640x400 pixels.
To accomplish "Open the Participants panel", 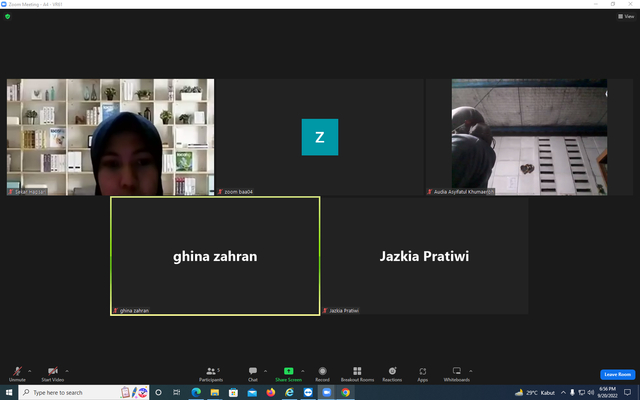I will (x=211, y=373).
